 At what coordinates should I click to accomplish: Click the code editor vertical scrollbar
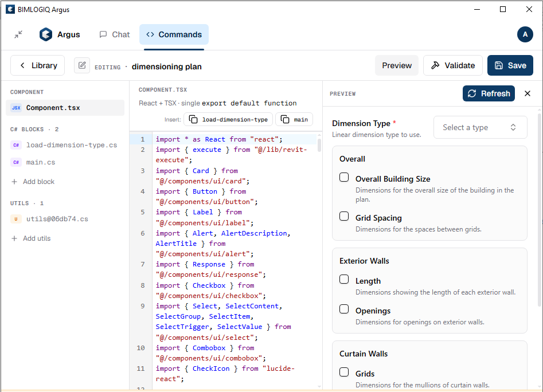319,146
